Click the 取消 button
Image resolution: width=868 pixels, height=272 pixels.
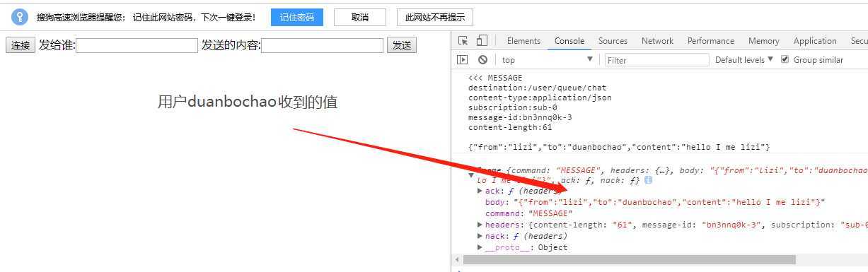pyautogui.click(x=360, y=17)
